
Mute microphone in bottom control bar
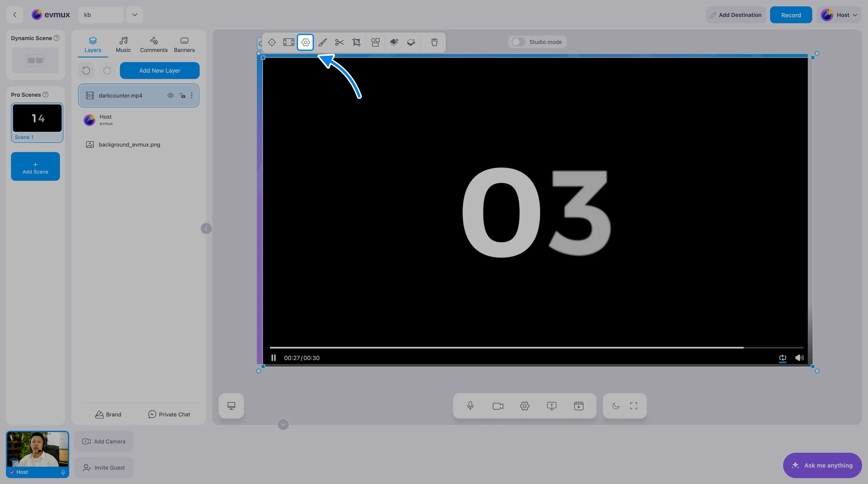(470, 406)
